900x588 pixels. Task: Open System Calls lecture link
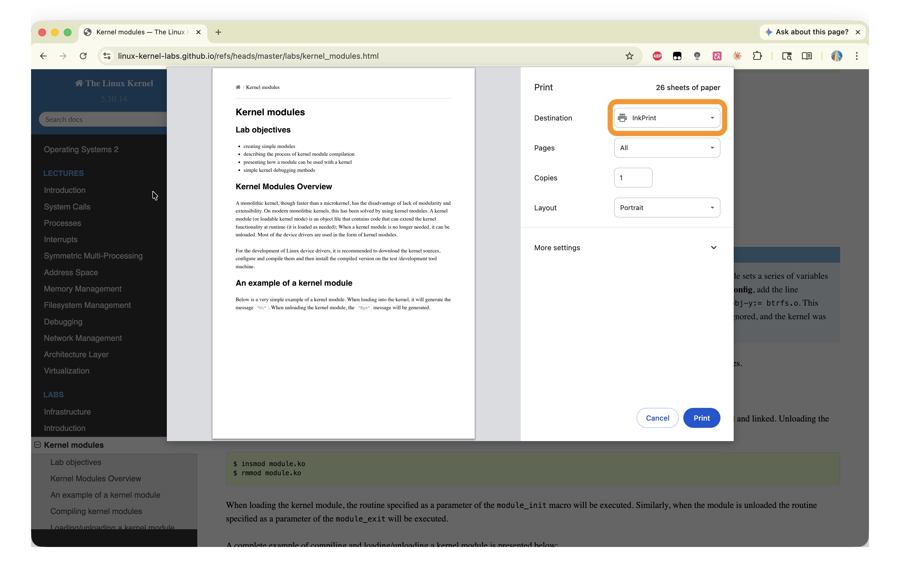tap(67, 206)
